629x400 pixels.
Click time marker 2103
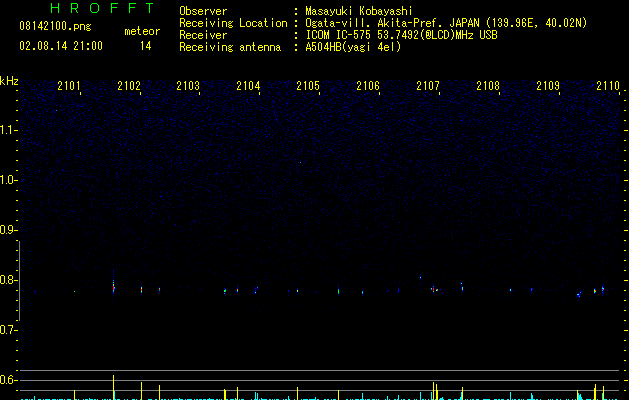(188, 85)
